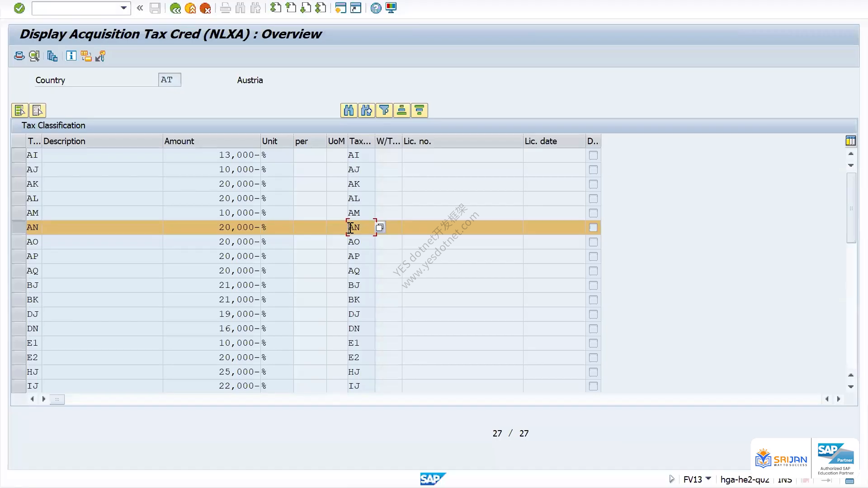
Task: Click the red Cancel icon
Action: coord(205,8)
